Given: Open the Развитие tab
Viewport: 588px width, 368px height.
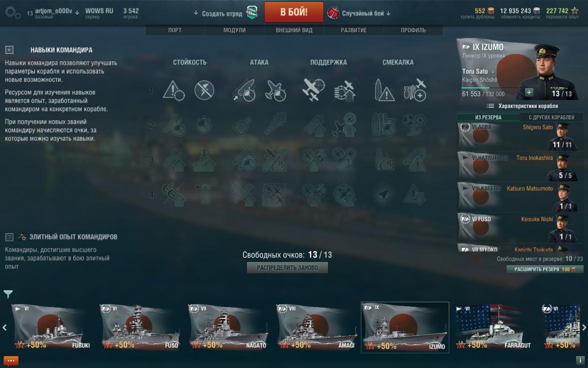Looking at the screenshot, I should pyautogui.click(x=354, y=30).
